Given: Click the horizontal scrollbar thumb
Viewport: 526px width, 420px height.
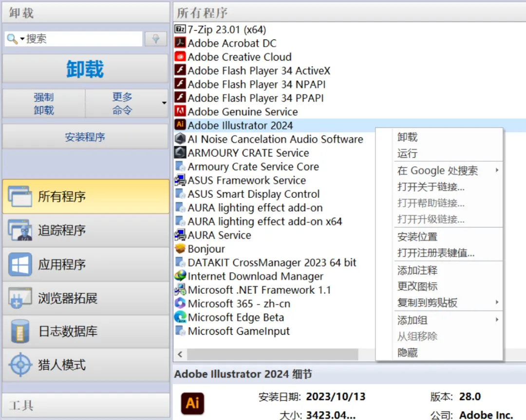Looking at the screenshot, I should point(272,354).
